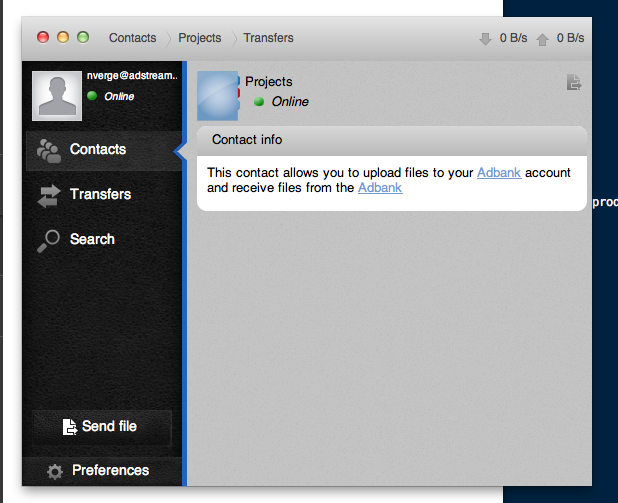618x503 pixels.
Task: Click the Projects contact name heading
Action: coord(268,82)
